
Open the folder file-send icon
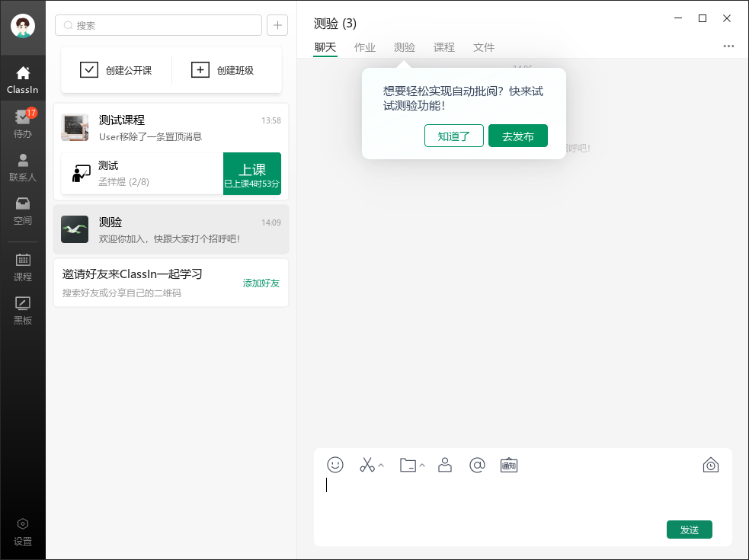point(408,465)
